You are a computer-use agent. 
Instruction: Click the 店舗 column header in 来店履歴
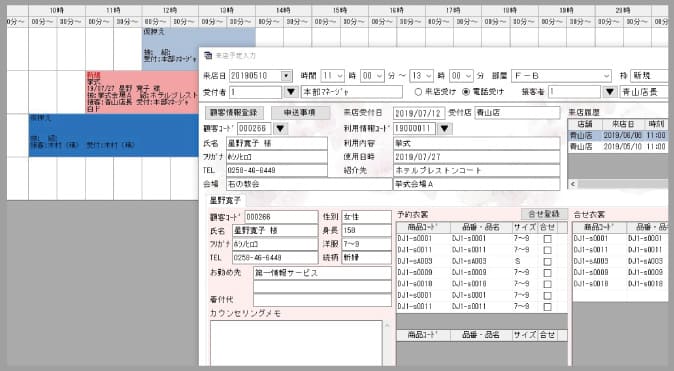point(585,124)
